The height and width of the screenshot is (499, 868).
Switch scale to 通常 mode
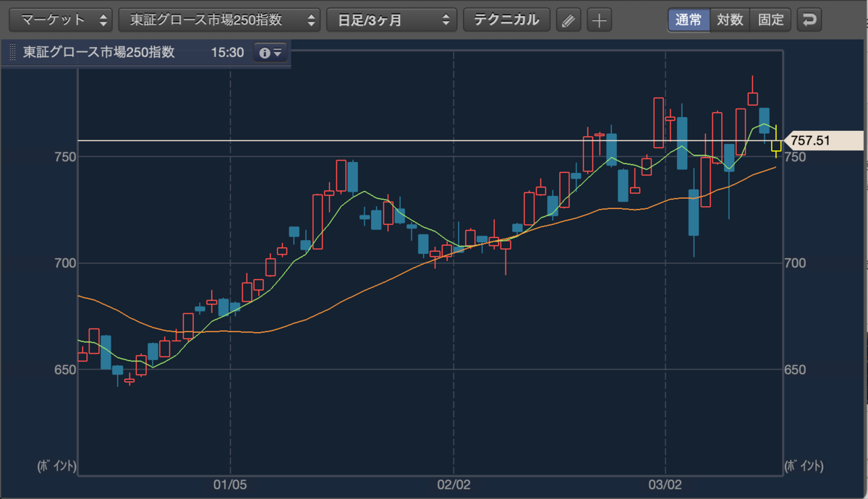click(689, 20)
